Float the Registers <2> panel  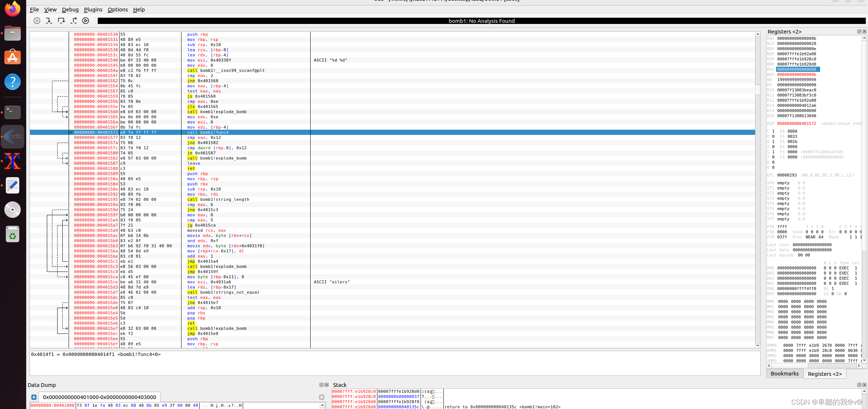coord(859,32)
